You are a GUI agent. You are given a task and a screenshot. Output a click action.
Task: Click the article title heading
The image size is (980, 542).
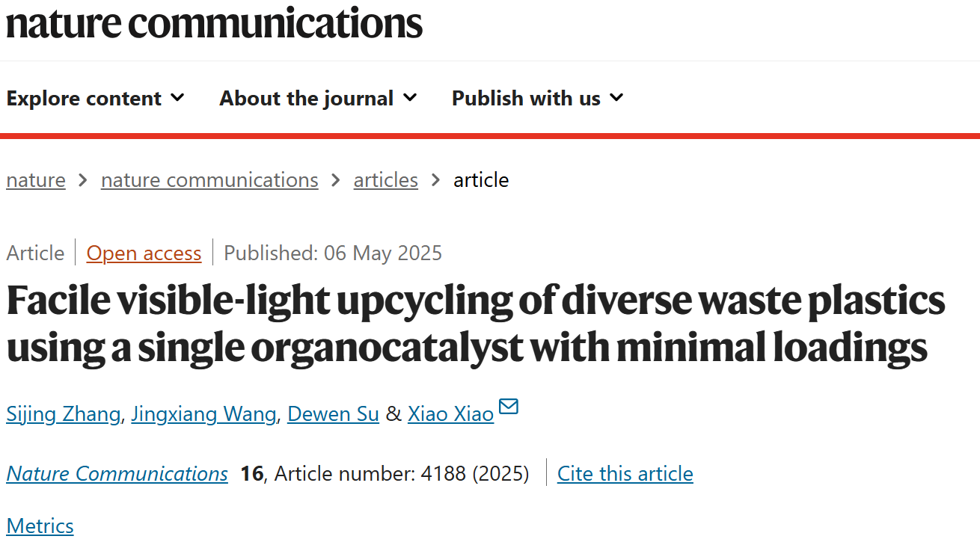pyautogui.click(x=476, y=324)
